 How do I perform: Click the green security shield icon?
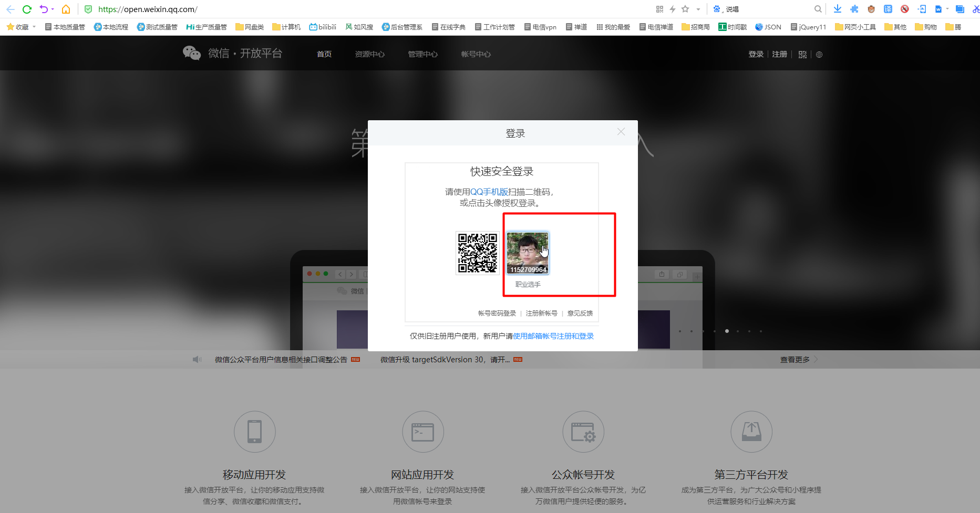(88, 9)
